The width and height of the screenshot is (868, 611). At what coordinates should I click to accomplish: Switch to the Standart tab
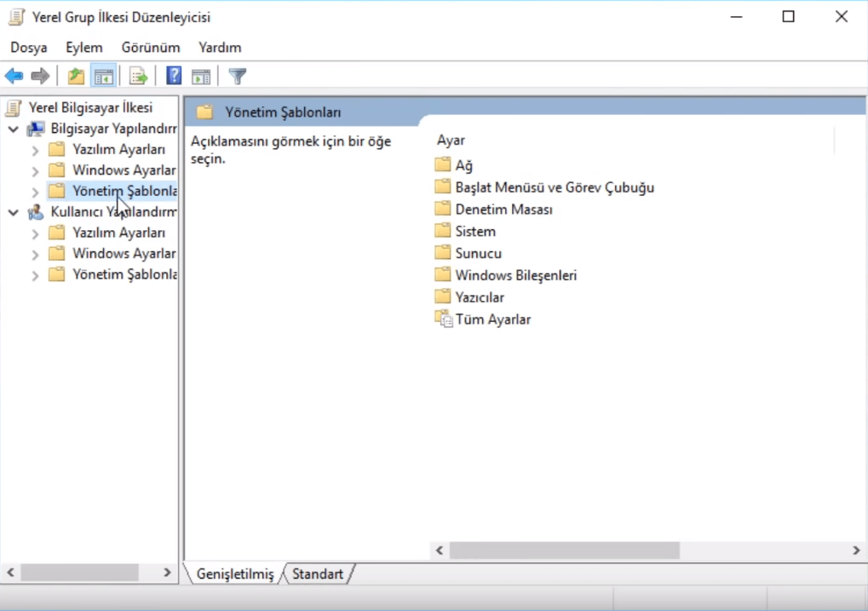point(318,574)
